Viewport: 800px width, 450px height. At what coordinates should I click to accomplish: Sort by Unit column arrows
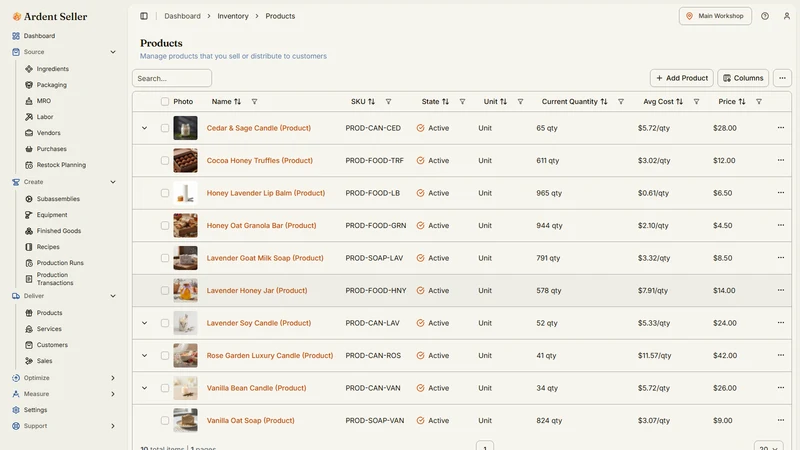coord(504,102)
